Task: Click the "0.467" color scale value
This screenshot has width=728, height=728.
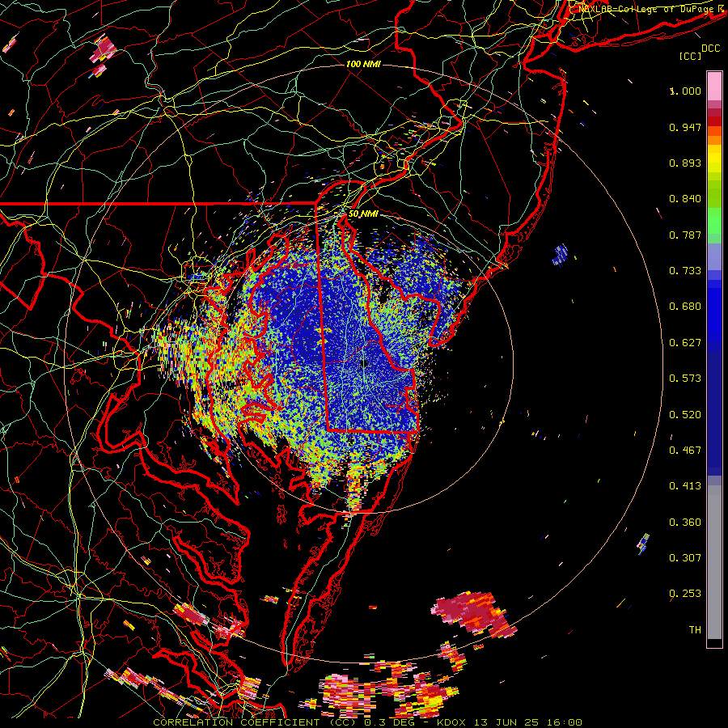Action: (685, 451)
